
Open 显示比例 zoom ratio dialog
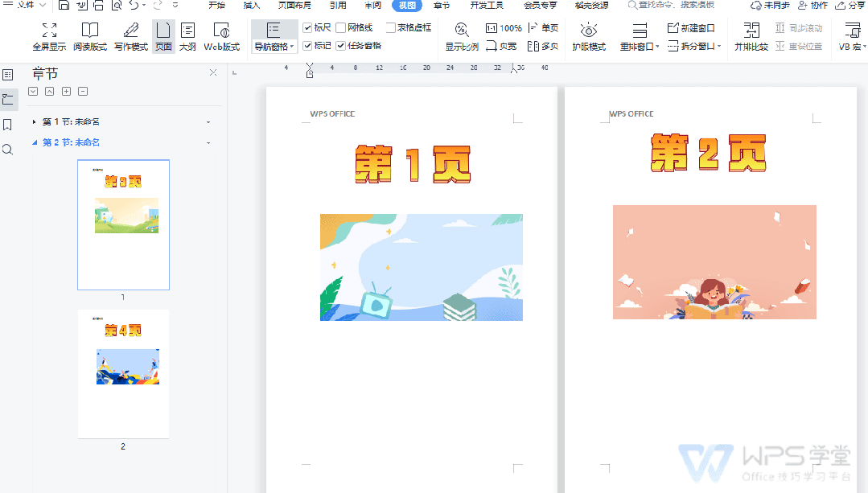coord(462,36)
